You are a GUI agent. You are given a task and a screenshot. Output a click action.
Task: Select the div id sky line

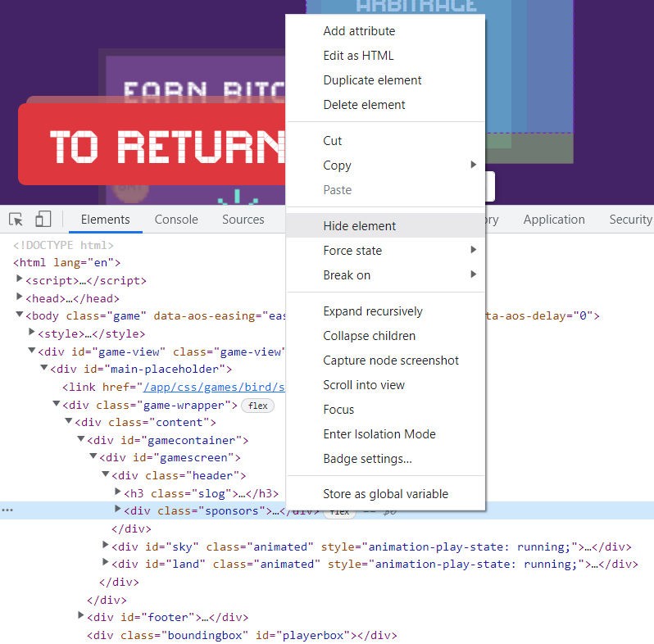[x=371, y=546]
